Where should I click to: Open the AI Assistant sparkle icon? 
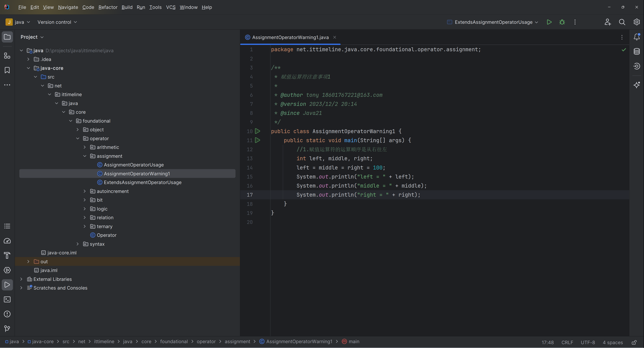coord(637,85)
